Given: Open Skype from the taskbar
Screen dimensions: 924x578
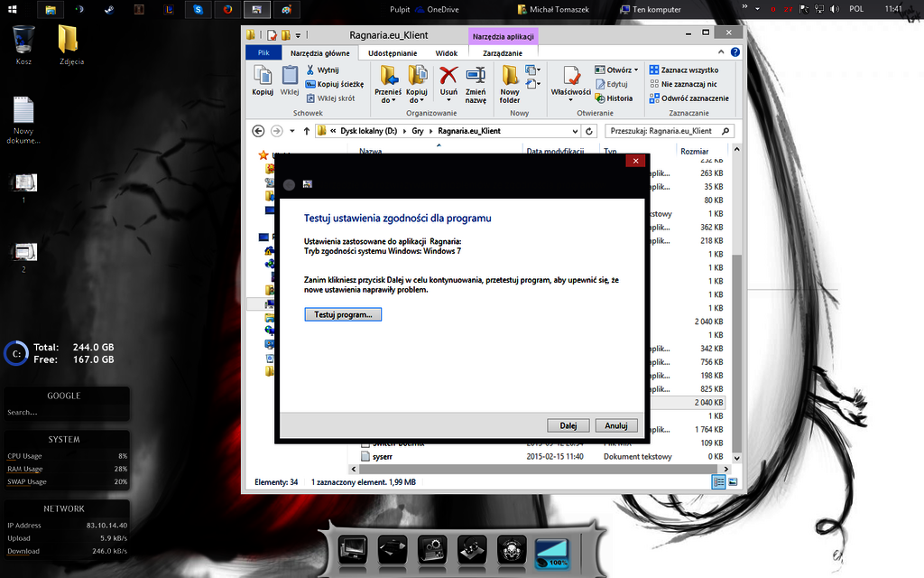Looking at the screenshot, I should coord(198,9).
